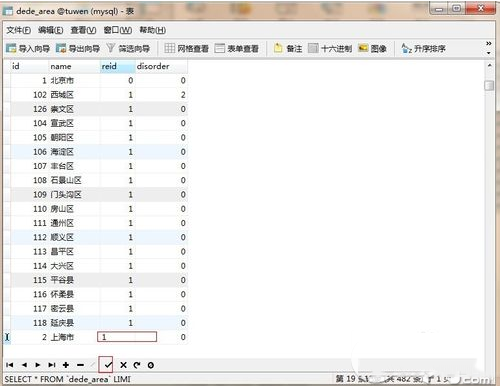Add a new record with plus button
This screenshot has height=387, width=500.
[66, 365]
